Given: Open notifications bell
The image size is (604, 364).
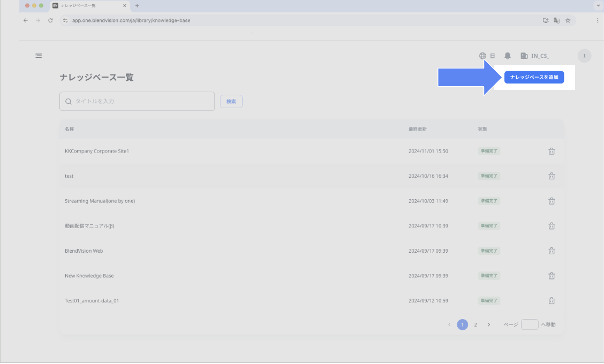Looking at the screenshot, I should [x=508, y=56].
